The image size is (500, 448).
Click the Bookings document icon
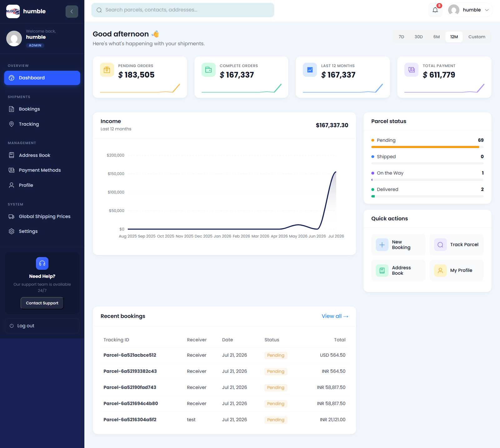[x=12, y=109]
